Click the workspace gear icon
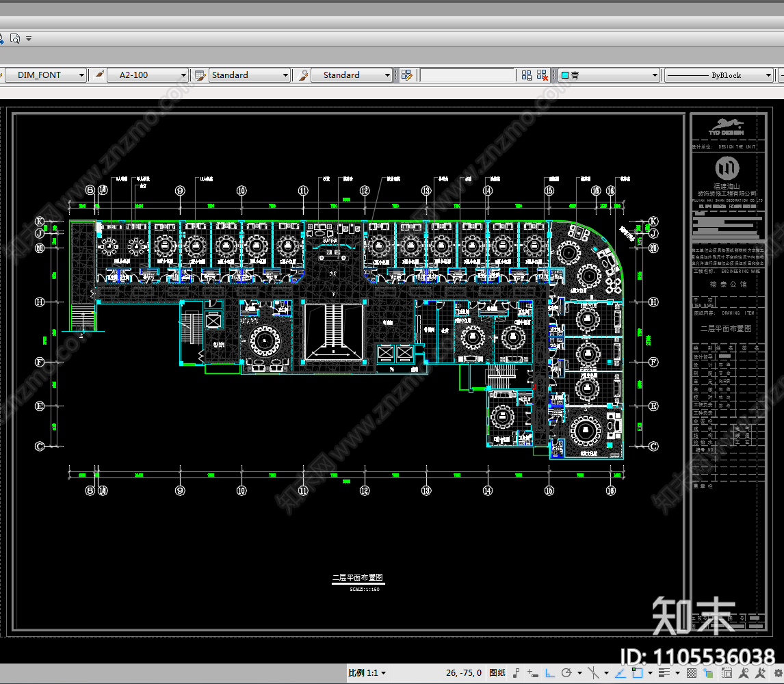Viewport: 784px width, 684px height. tap(779, 673)
